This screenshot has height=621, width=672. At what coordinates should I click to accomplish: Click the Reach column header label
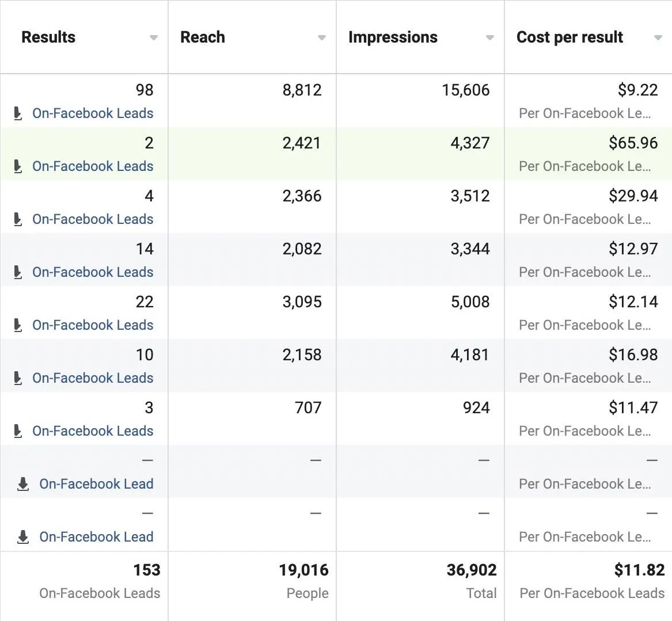(x=203, y=37)
